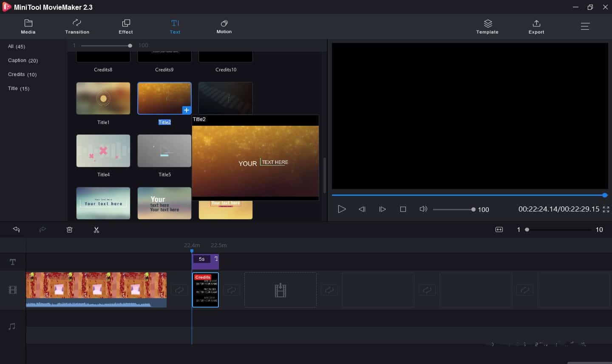Open the Effect tab

126,26
